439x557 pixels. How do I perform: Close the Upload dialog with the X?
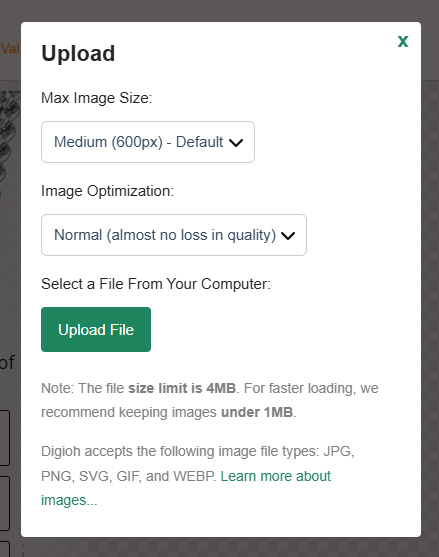pyautogui.click(x=403, y=42)
